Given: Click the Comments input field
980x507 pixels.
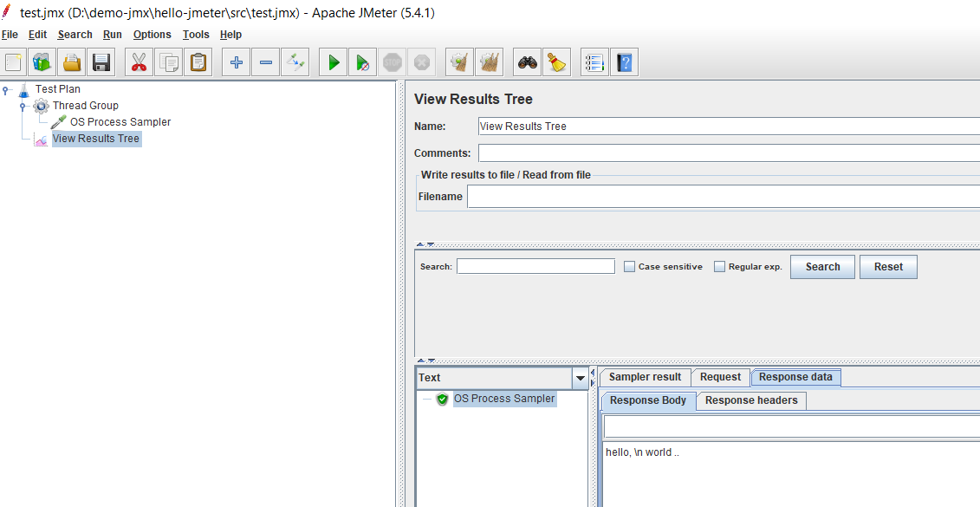Looking at the screenshot, I should click(729, 153).
